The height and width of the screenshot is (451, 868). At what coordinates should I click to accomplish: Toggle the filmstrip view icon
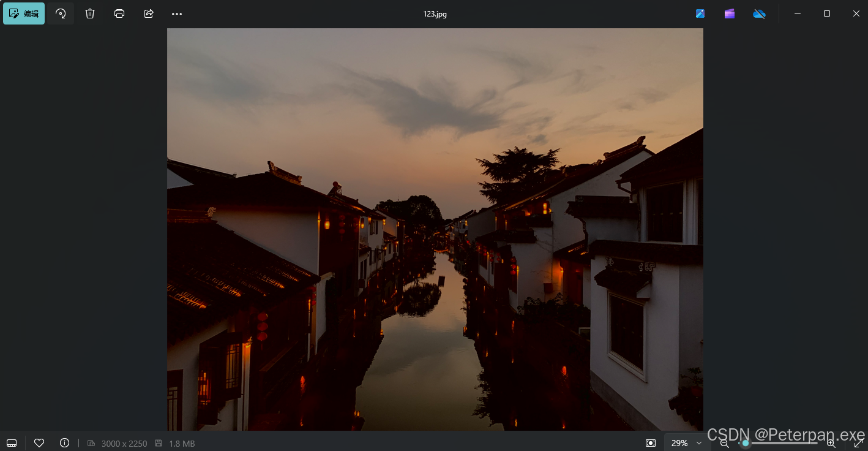[x=12, y=443]
